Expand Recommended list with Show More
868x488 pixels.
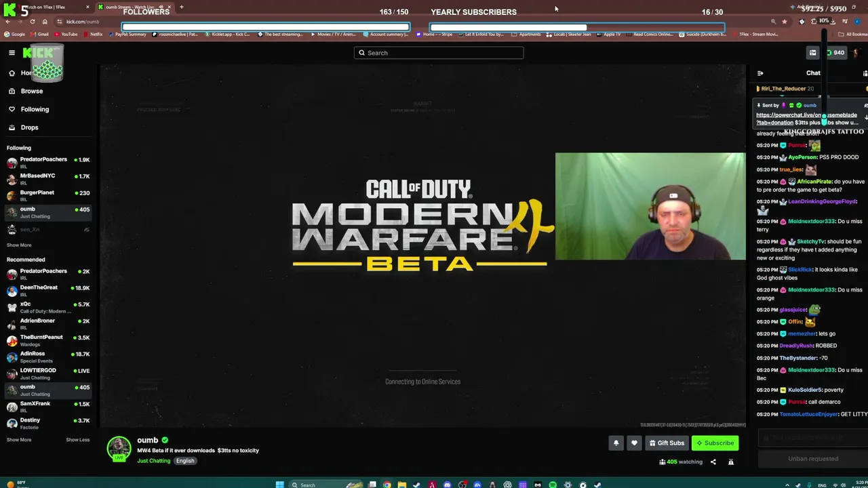tap(19, 440)
